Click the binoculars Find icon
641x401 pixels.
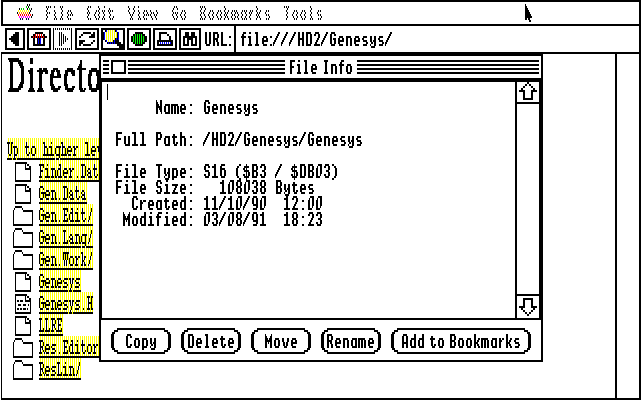point(189,39)
